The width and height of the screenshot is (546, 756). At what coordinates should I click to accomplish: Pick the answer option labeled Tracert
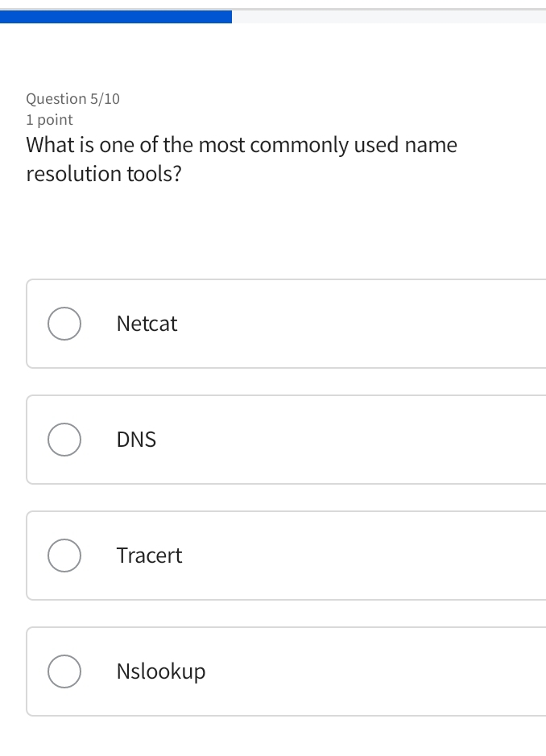pyautogui.click(x=150, y=556)
